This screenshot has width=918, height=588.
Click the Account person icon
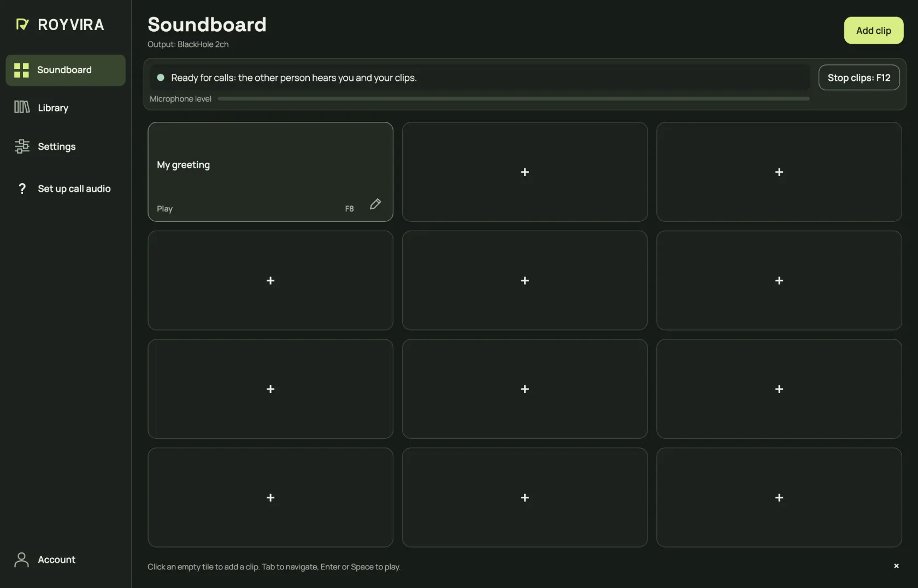pos(21,560)
